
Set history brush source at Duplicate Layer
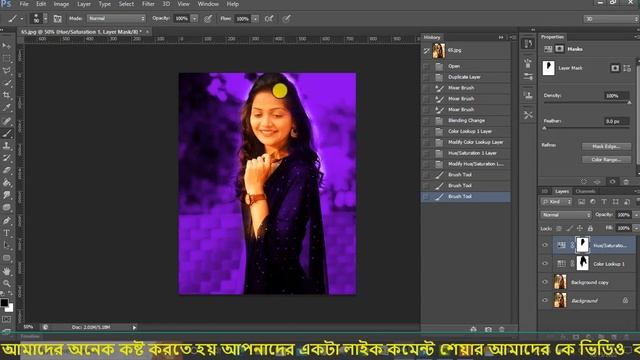coord(427,77)
